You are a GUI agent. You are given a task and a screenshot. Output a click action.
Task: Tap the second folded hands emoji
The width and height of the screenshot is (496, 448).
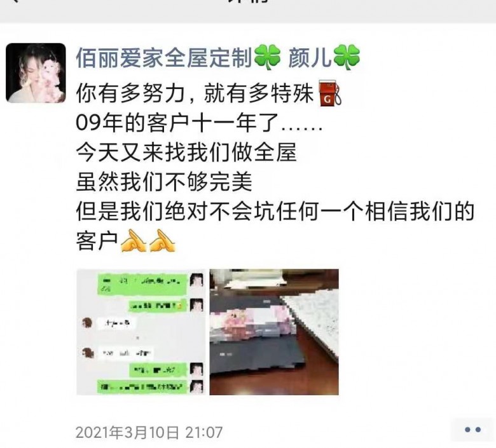coord(162,241)
